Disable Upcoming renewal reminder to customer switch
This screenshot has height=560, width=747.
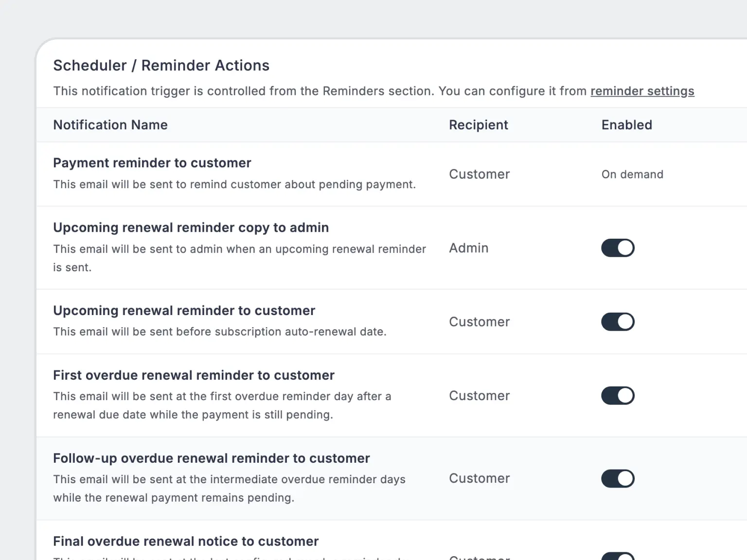coord(618,322)
